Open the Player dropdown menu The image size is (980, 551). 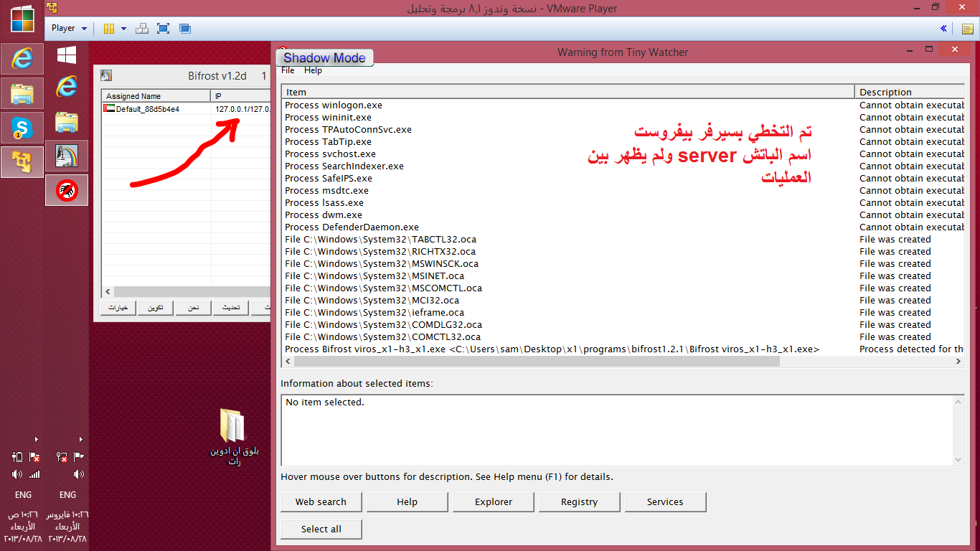[x=69, y=29]
